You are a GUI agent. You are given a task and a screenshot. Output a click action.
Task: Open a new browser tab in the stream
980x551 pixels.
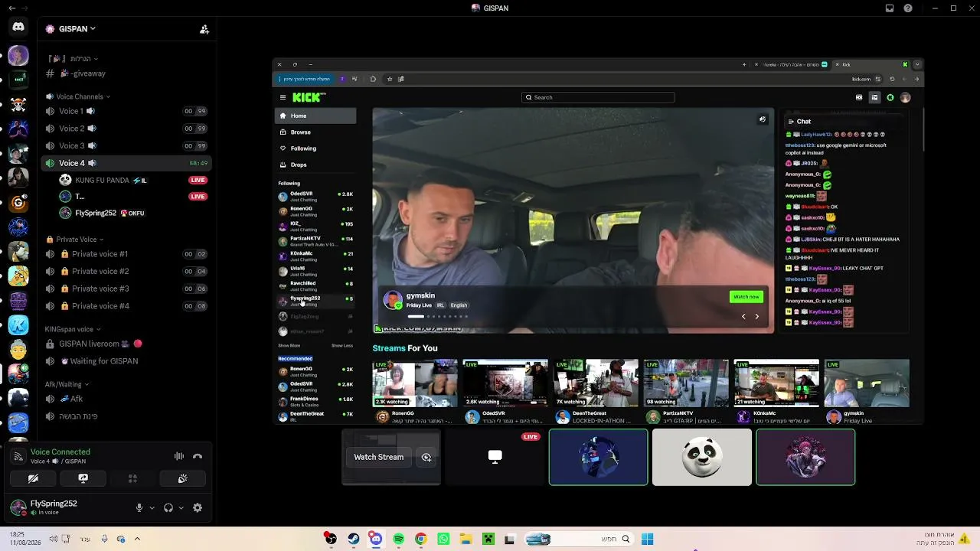(743, 64)
